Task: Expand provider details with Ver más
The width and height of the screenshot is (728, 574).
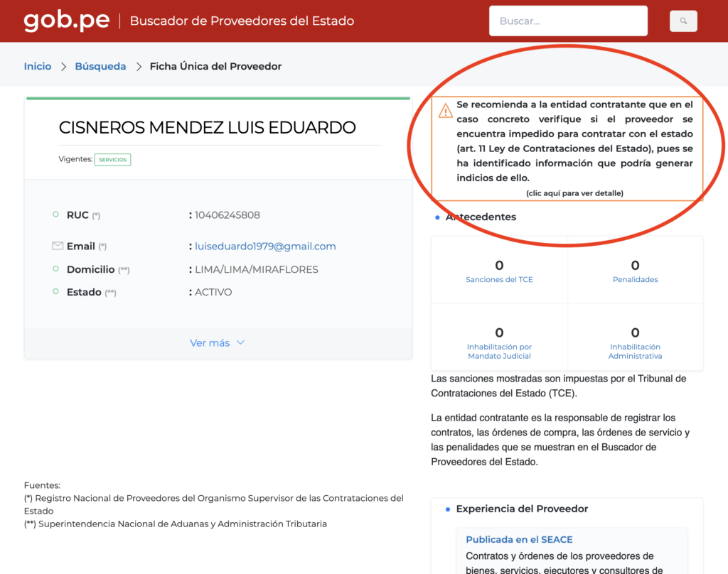Action: click(x=217, y=343)
